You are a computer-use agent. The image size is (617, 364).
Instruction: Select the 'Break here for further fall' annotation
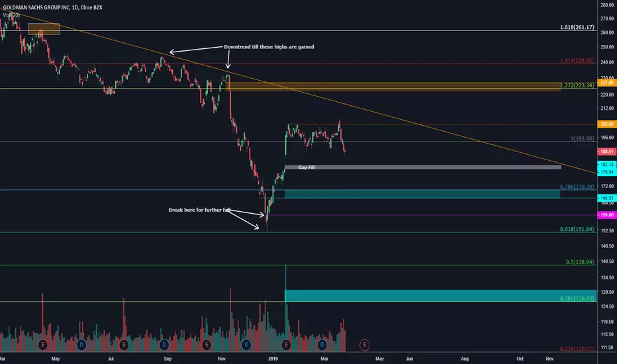point(199,210)
